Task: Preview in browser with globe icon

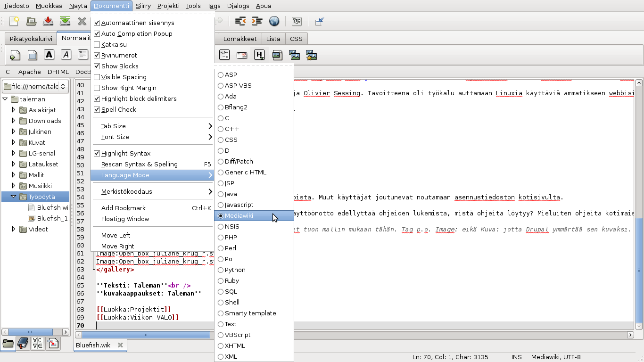Action: pyautogui.click(x=274, y=21)
